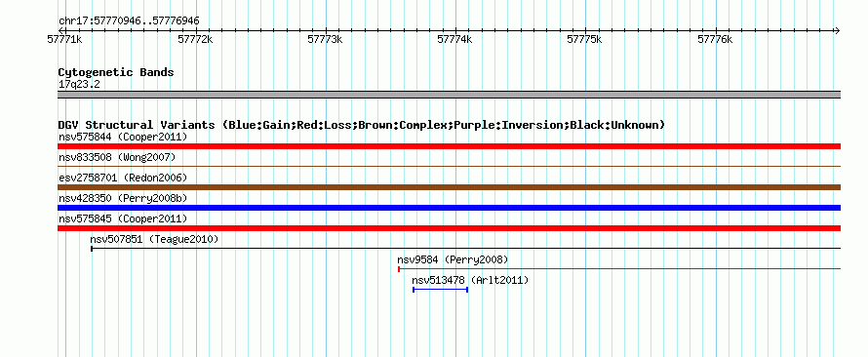Click the 57776k ruler tick label
868x357 pixels.
[x=715, y=40]
